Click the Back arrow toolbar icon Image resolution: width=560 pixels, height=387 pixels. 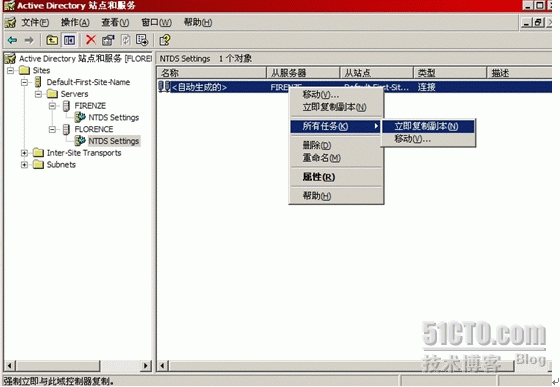(x=12, y=40)
